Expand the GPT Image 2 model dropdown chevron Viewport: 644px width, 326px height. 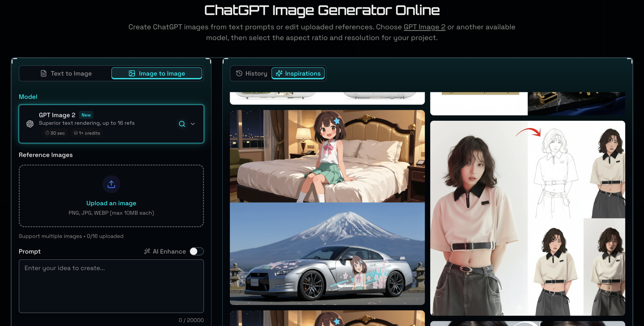193,124
